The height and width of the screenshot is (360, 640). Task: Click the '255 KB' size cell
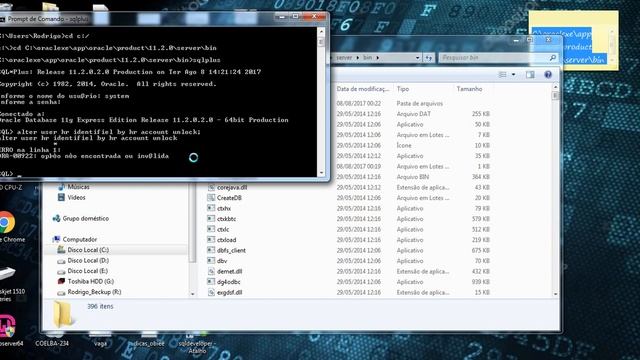[480, 114]
